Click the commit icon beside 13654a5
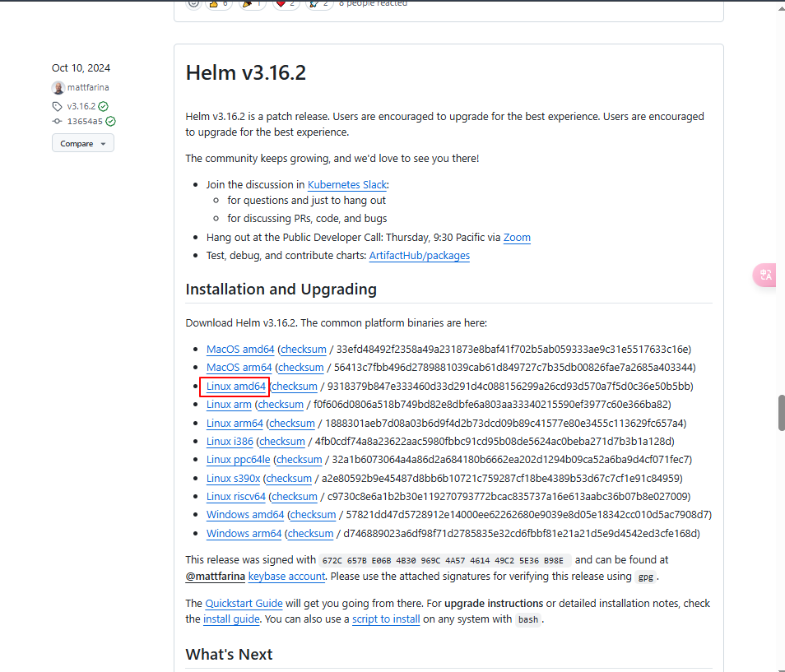The image size is (785, 672). coord(57,121)
